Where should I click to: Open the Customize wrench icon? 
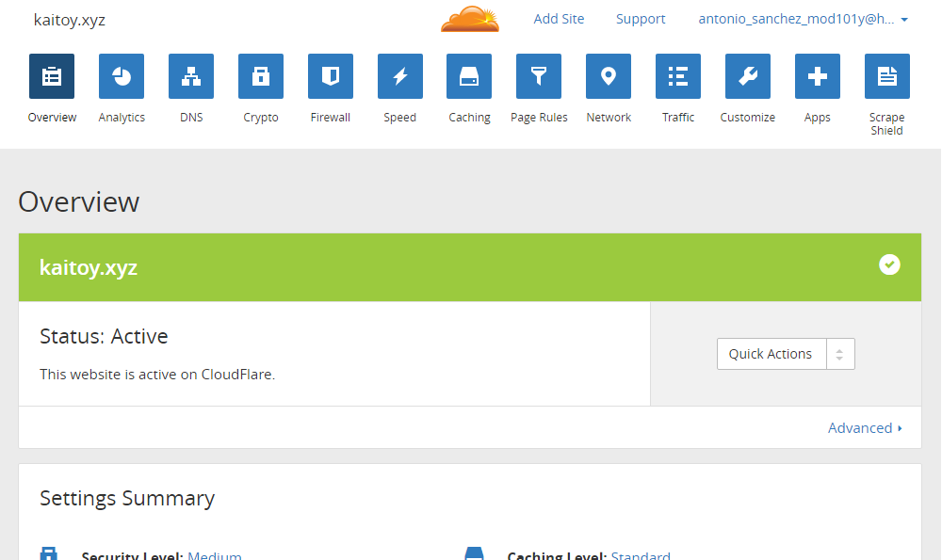[x=748, y=76]
